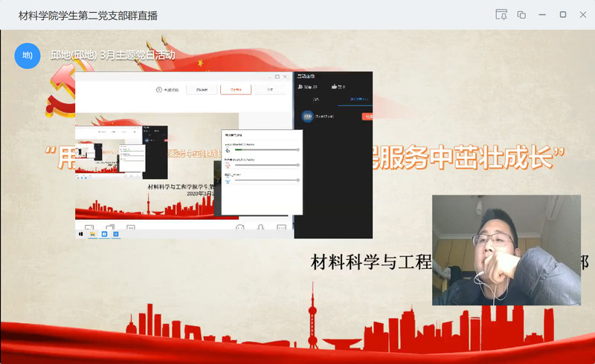Viewport: 595px width, 364px height.
Task: Click the orange button beside the viewer entry
Action: pos(367,116)
